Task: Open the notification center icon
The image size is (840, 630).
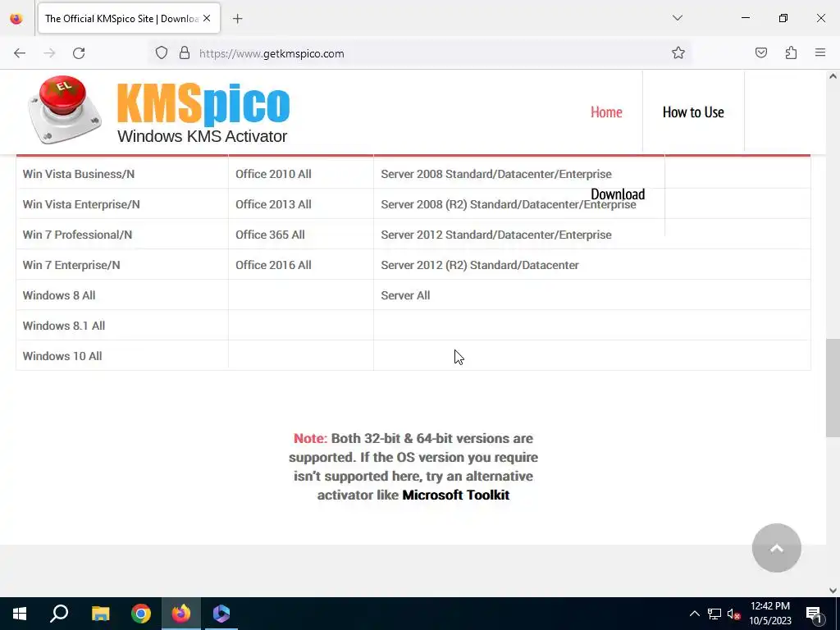Action: [813, 614]
